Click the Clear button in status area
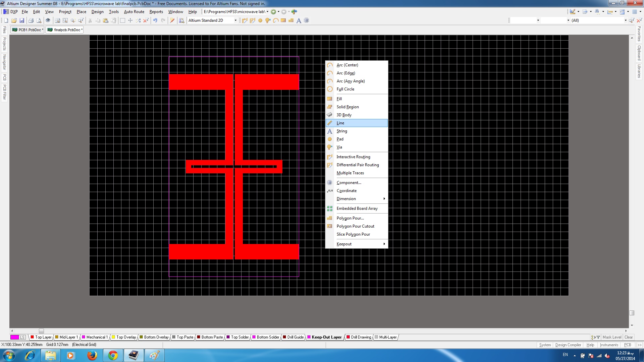Screen dimensions: 644x362 [629, 337]
